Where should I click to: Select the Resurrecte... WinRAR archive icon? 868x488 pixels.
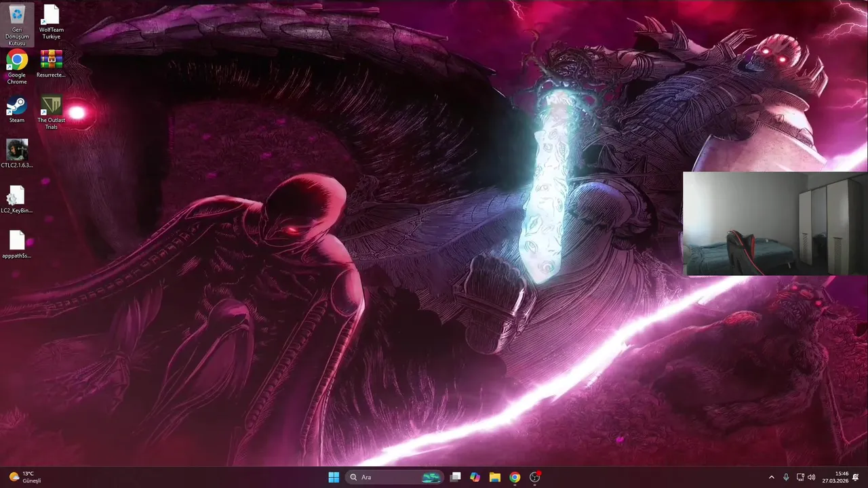[x=52, y=64]
